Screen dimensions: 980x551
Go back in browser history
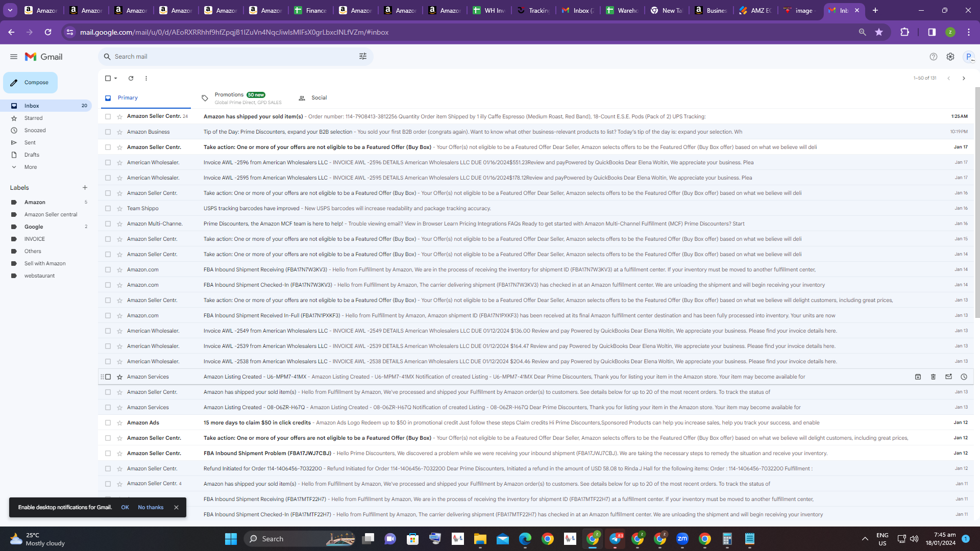point(11,32)
